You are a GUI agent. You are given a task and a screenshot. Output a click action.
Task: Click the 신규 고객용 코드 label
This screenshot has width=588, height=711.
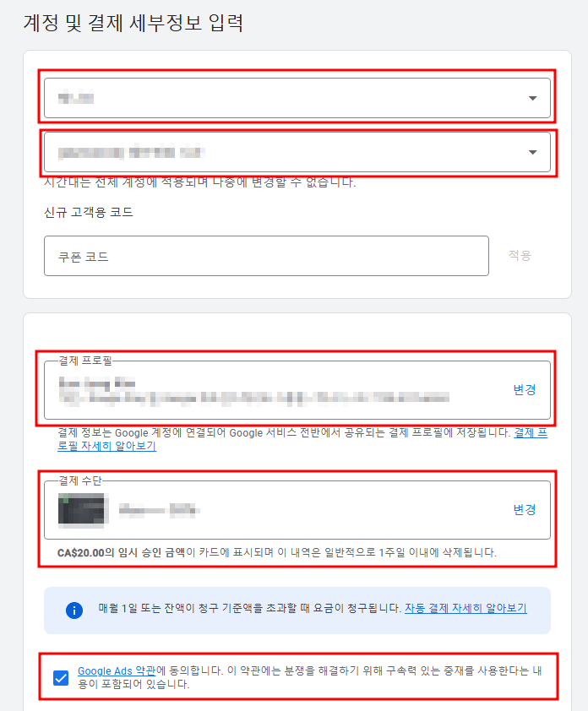[x=89, y=212]
